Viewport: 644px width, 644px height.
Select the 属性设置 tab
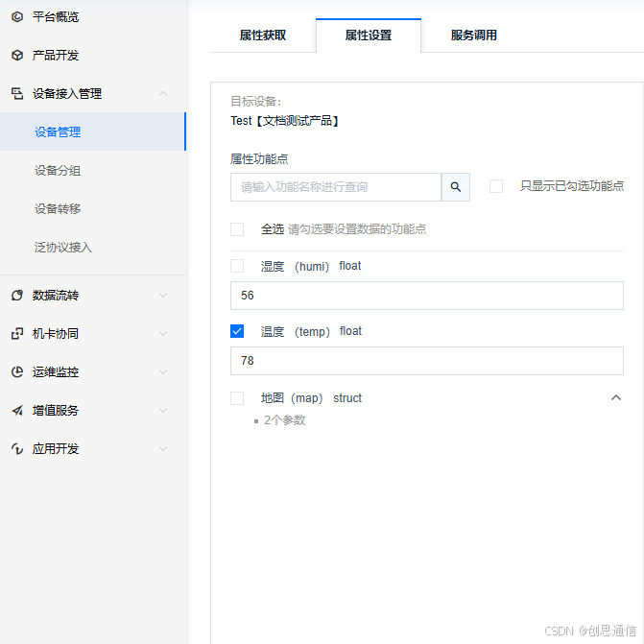(x=369, y=36)
